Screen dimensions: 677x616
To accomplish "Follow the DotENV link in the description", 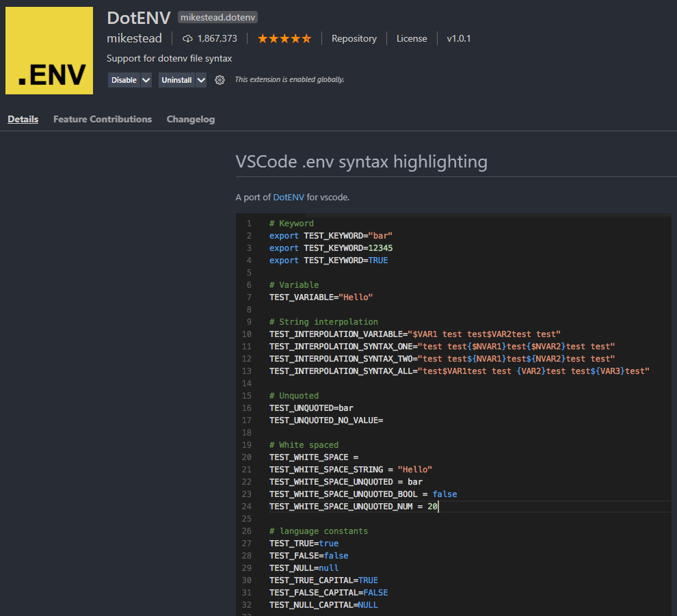I will pyautogui.click(x=289, y=198).
